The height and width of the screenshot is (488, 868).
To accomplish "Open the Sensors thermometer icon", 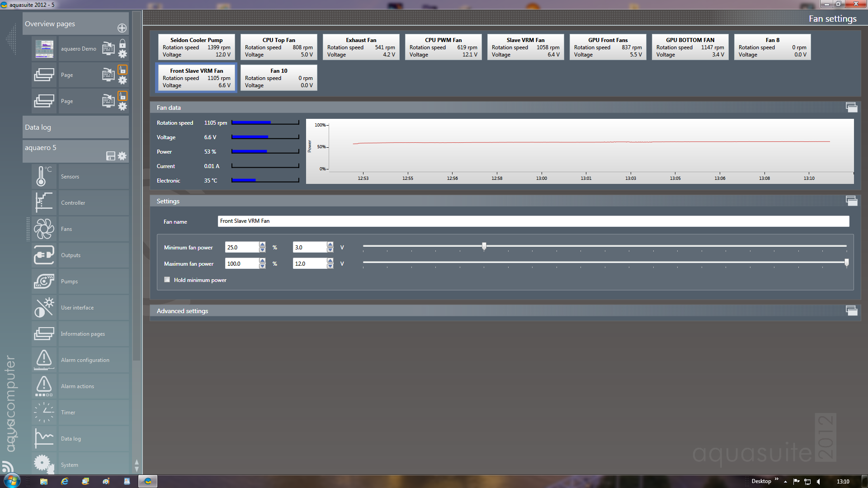I will pyautogui.click(x=44, y=176).
